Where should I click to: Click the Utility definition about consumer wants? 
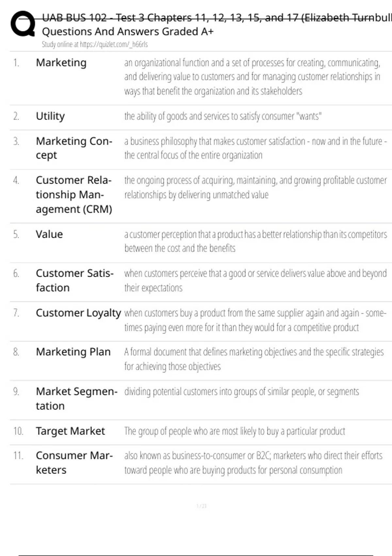tap(223, 116)
